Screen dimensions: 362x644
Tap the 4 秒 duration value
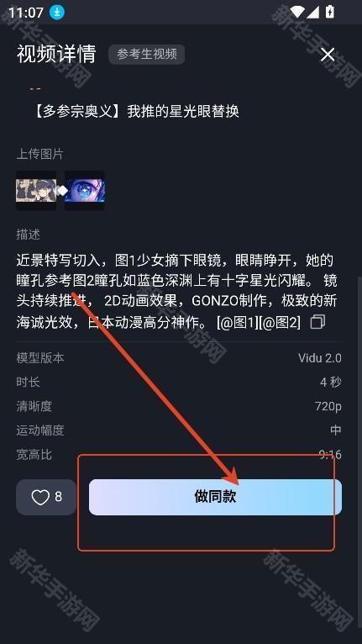tap(331, 383)
